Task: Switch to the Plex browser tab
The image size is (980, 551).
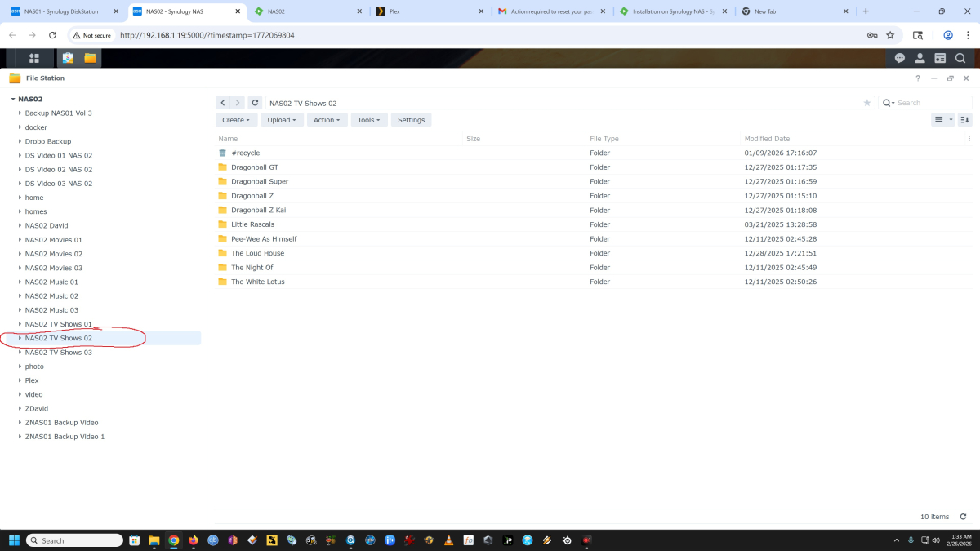Action: click(x=431, y=11)
